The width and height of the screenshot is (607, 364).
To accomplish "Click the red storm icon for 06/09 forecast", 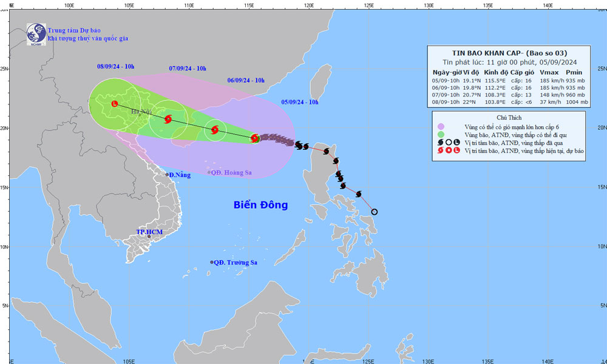I will pyautogui.click(x=215, y=130).
